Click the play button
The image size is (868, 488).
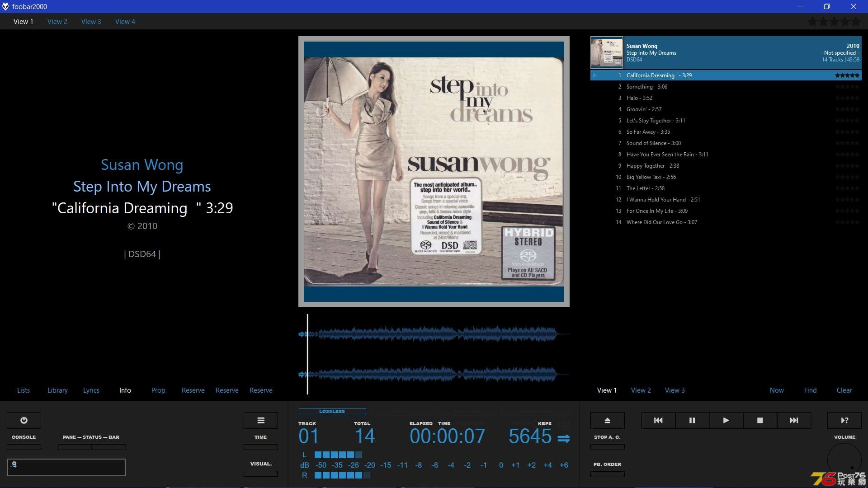pyautogui.click(x=726, y=420)
